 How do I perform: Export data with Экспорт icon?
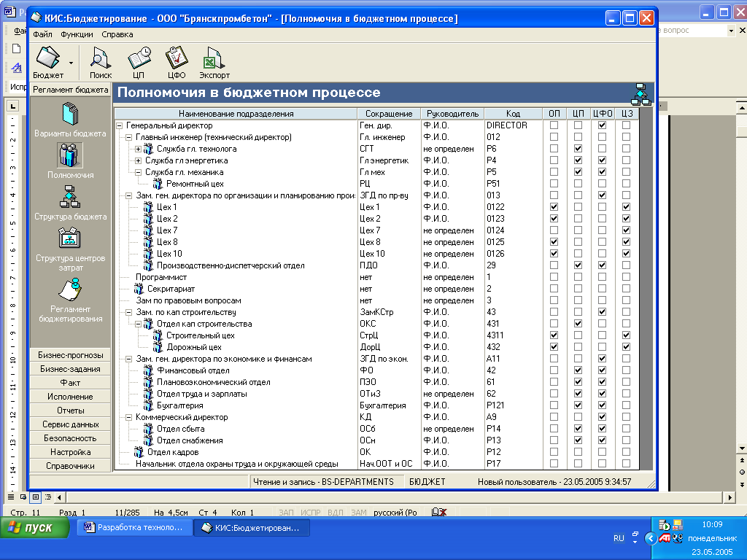(x=214, y=58)
